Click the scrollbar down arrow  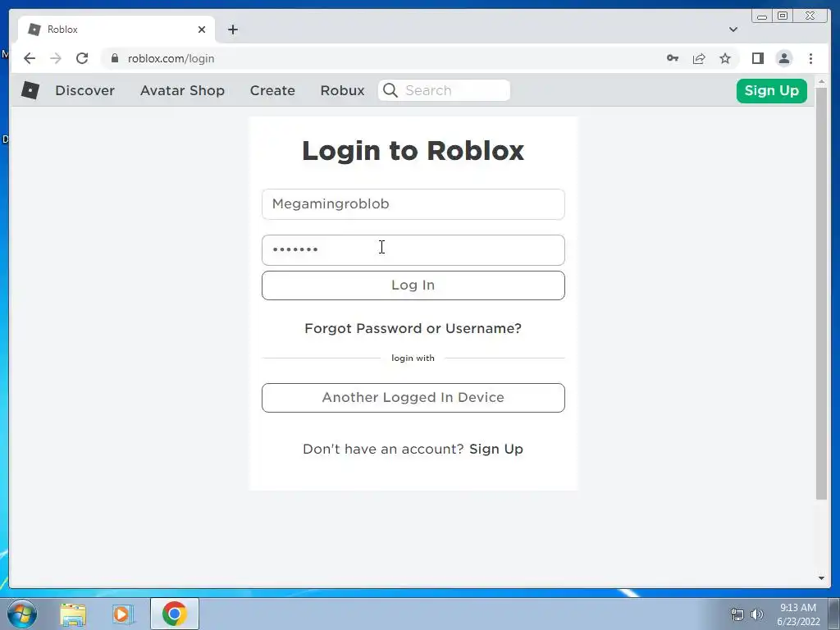coord(821,578)
